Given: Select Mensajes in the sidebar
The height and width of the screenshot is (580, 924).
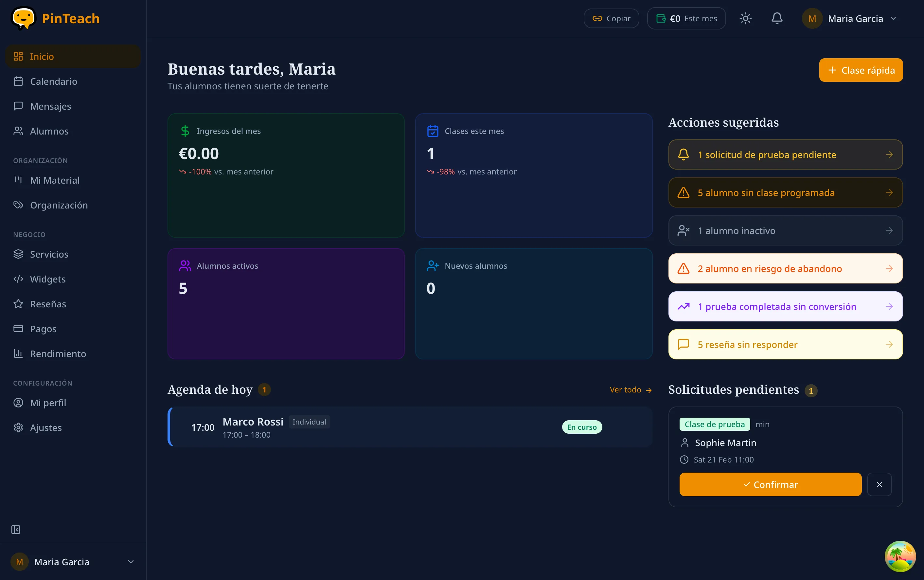Looking at the screenshot, I should (x=50, y=106).
